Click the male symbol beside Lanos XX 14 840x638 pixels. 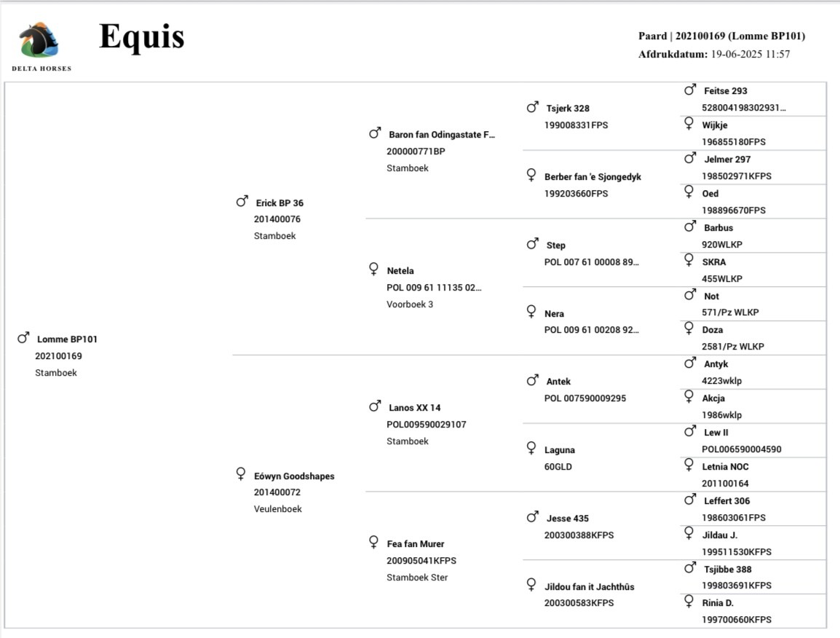click(x=375, y=406)
